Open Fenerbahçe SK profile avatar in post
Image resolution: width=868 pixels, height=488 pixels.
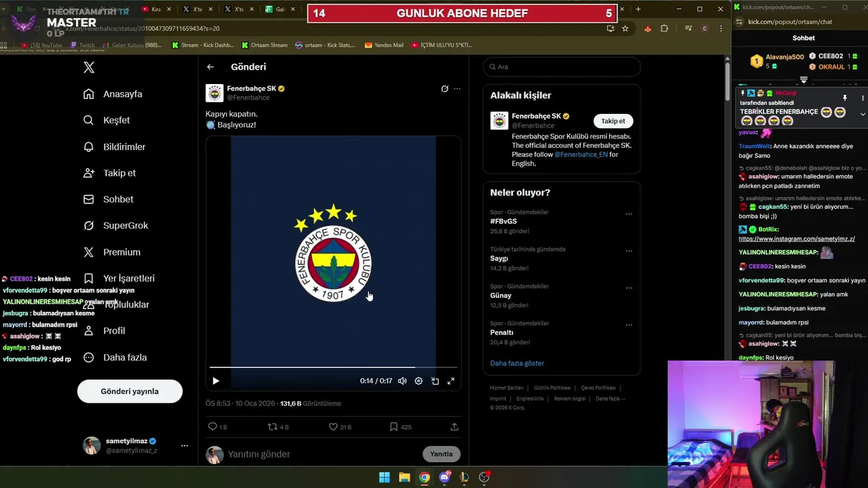click(214, 93)
